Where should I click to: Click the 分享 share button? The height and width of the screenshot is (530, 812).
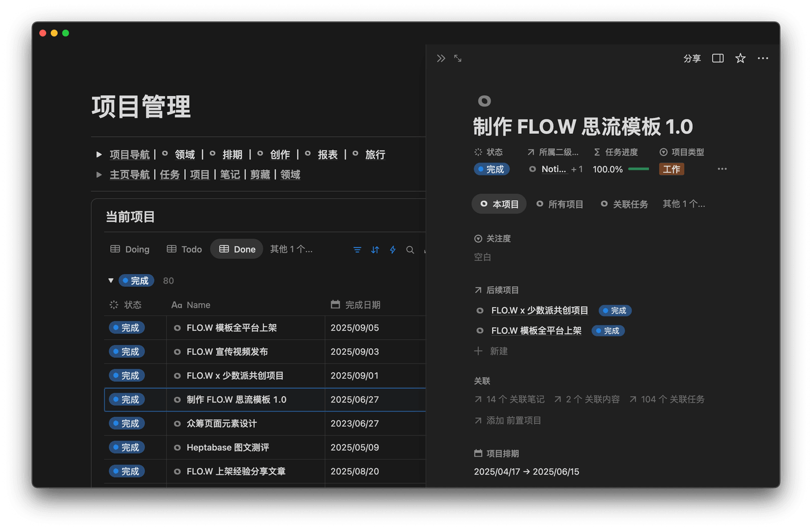[692, 58]
